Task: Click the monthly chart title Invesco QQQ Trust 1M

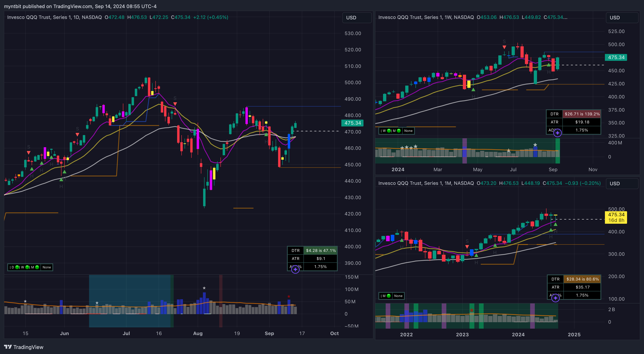Action: tap(426, 183)
